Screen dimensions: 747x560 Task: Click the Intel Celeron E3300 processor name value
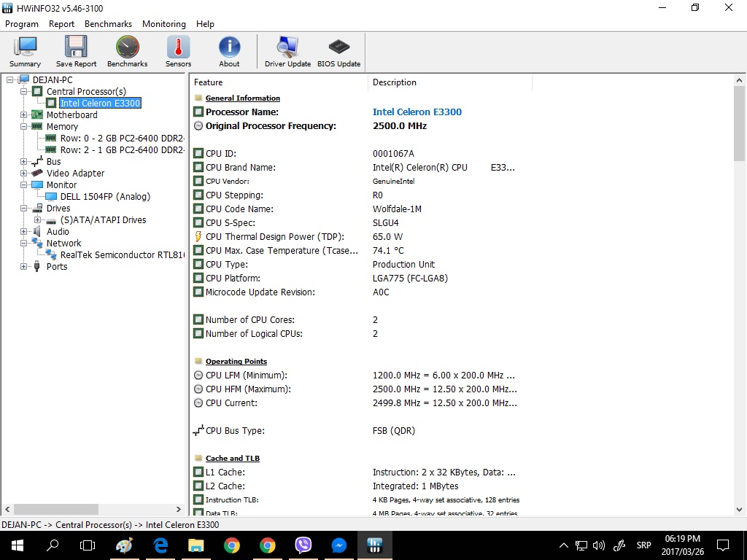pos(417,112)
